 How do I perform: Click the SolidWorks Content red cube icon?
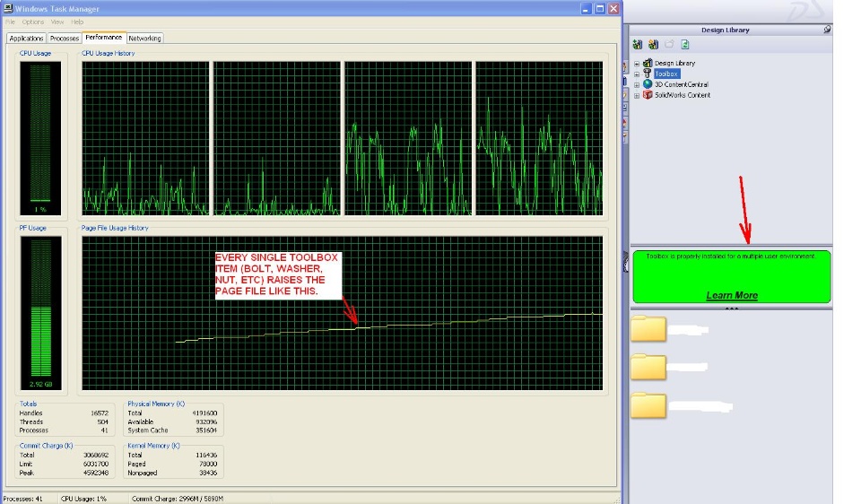(x=648, y=94)
